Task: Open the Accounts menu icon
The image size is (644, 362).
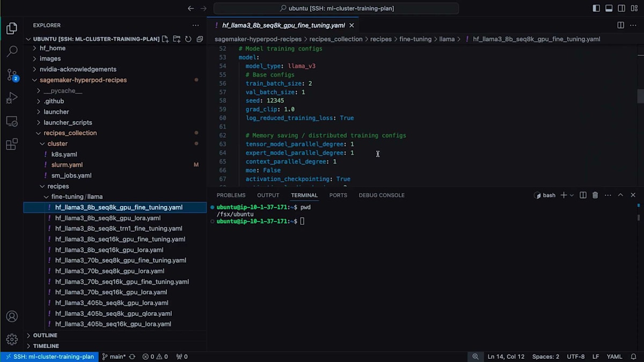Action: pyautogui.click(x=12, y=316)
